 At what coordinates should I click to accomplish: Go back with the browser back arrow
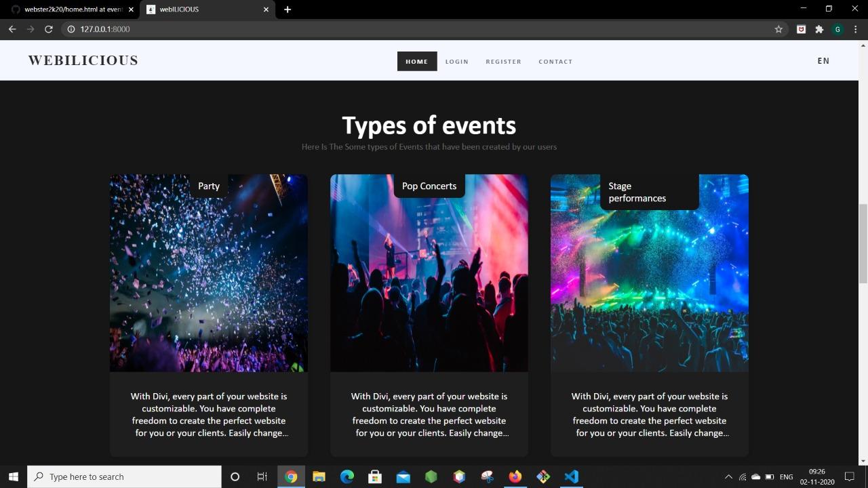(x=12, y=29)
